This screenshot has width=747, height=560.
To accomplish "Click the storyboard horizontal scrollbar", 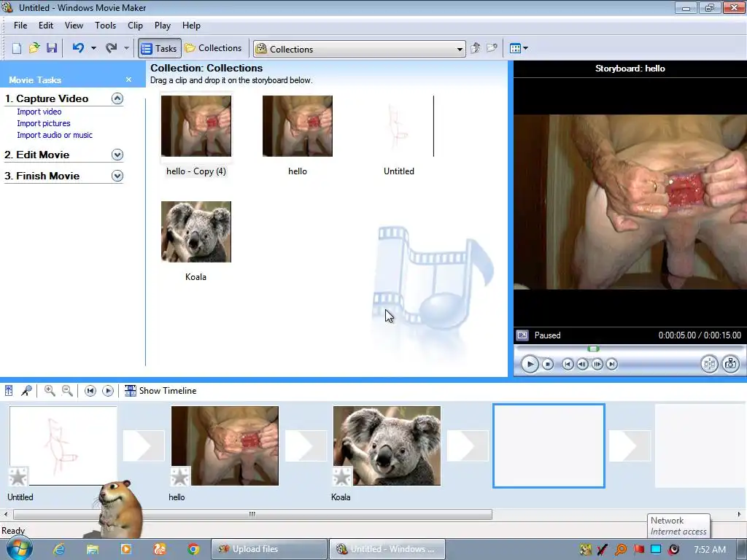I will point(252,514).
